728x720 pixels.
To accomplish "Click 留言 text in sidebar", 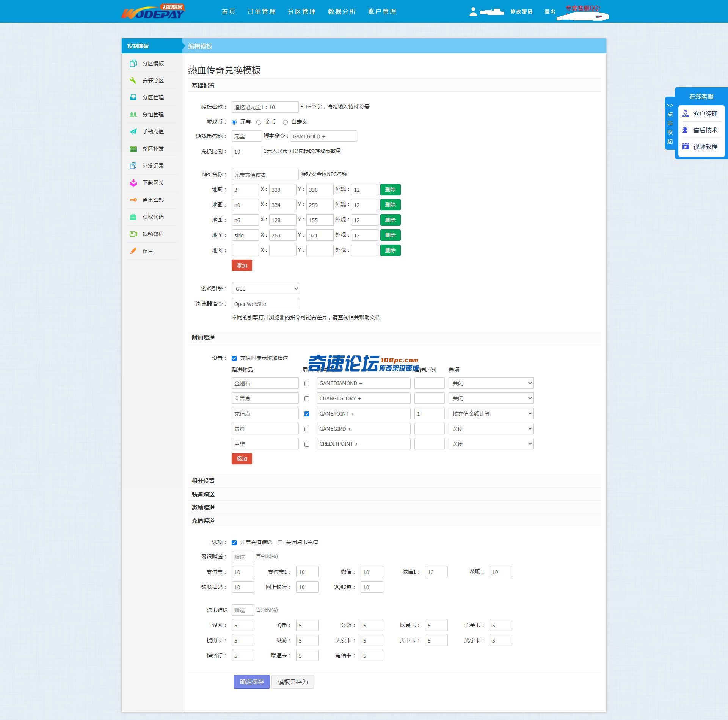I will pyautogui.click(x=148, y=251).
